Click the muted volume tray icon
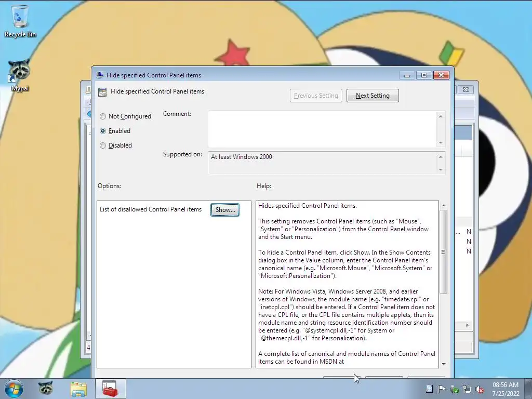This screenshot has width=532, height=399. point(480,389)
